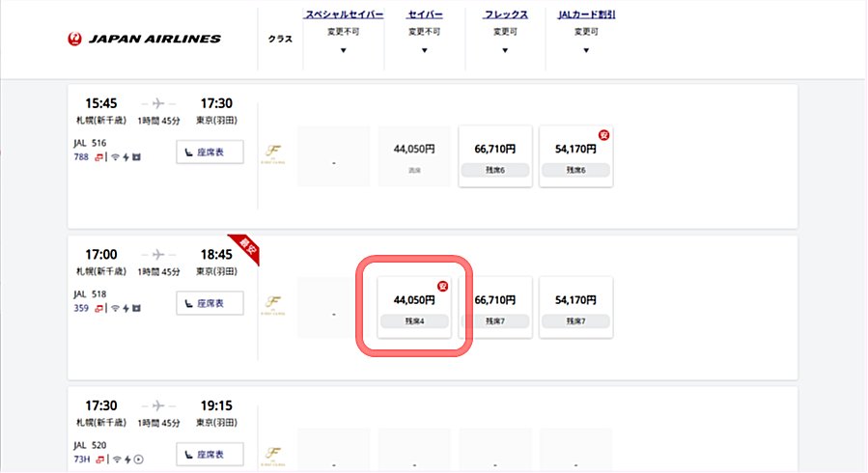
Task: Select 44,050円 セイバー fare on 17:00 flight
Action: click(414, 307)
